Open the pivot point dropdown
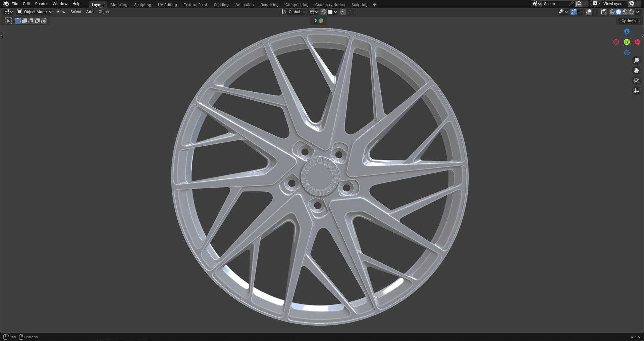 (313, 12)
